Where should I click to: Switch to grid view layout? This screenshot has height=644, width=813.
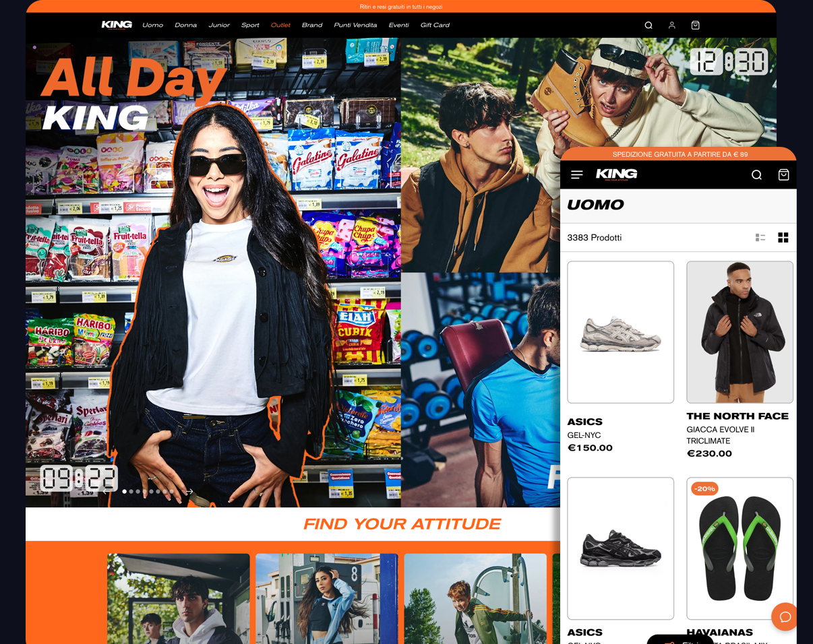(783, 238)
